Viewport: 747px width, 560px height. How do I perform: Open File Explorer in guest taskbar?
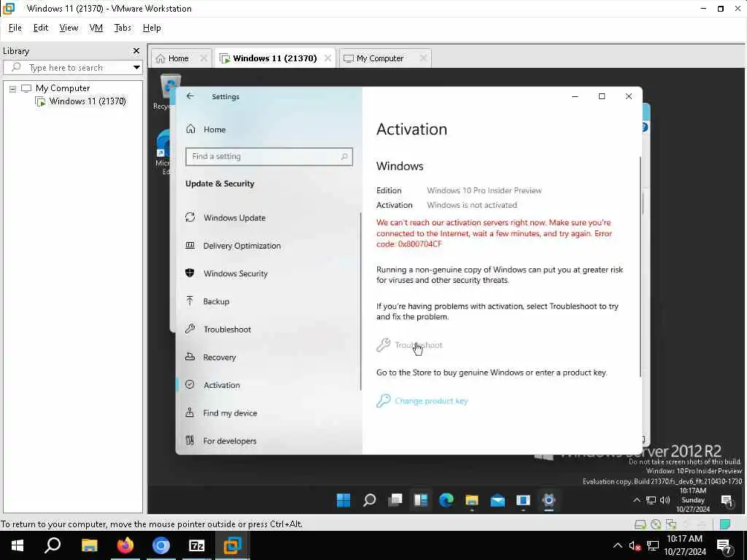click(x=472, y=500)
